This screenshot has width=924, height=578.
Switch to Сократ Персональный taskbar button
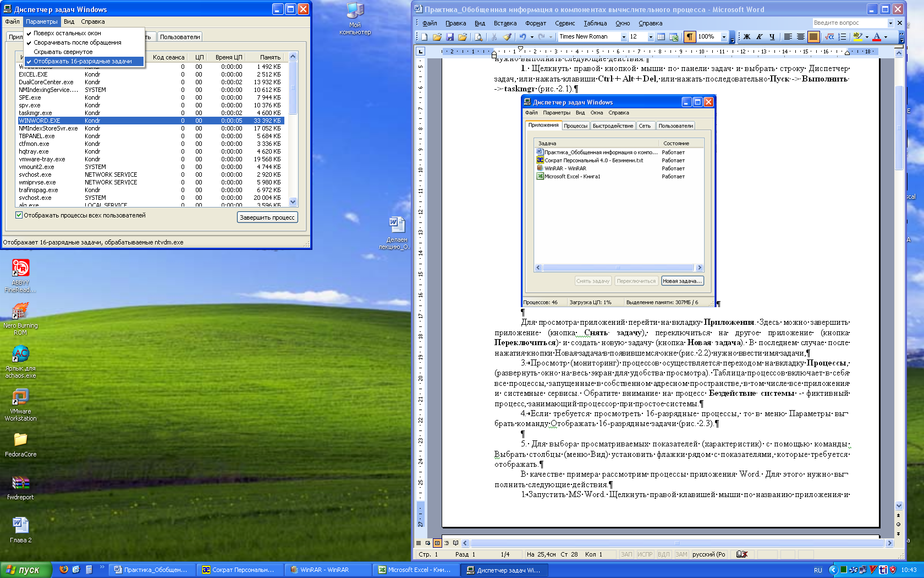(x=240, y=570)
